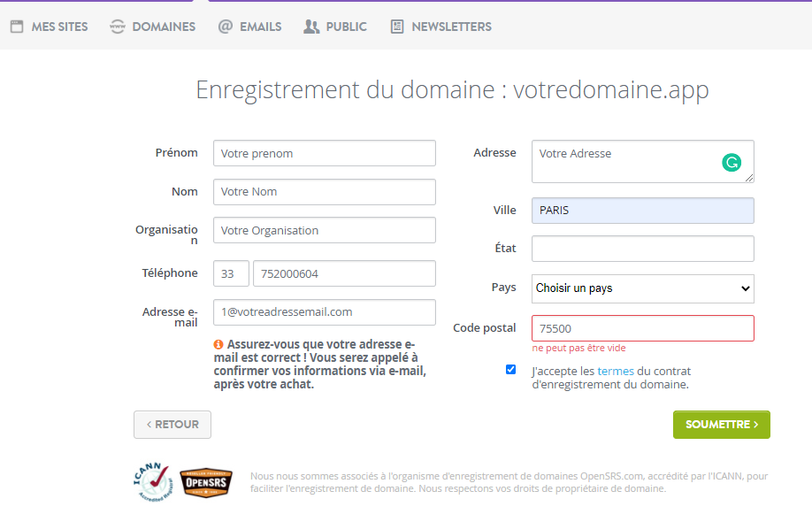Click the e-mail confirmation warning text

pyautogui.click(x=319, y=364)
